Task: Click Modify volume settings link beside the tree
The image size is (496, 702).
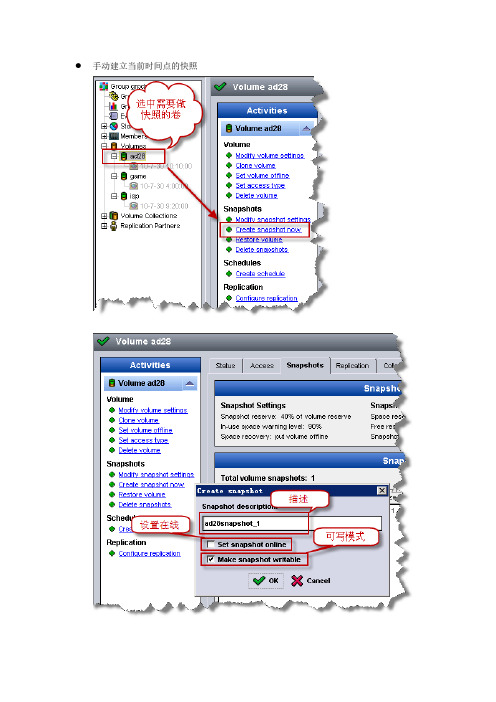Action: 270,156
